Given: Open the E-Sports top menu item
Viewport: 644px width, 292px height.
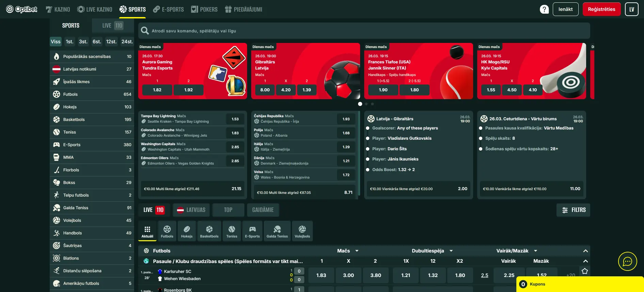Looking at the screenshot, I should point(168,9).
